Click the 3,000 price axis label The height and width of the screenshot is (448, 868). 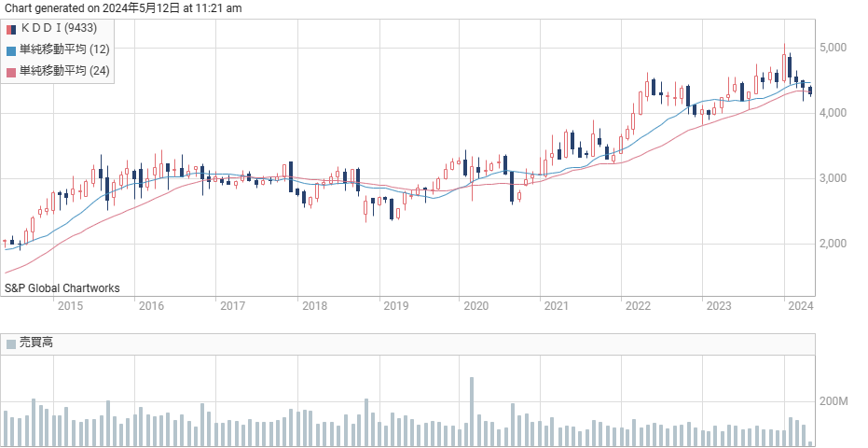(x=834, y=178)
